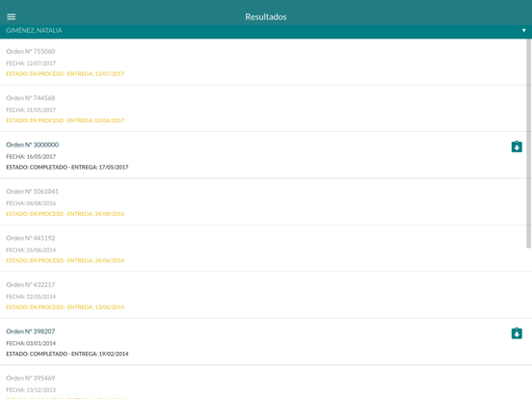The width and height of the screenshot is (532, 399).
Task: Select FECHA: 22/05/2014 line
Action: [x=31, y=297]
